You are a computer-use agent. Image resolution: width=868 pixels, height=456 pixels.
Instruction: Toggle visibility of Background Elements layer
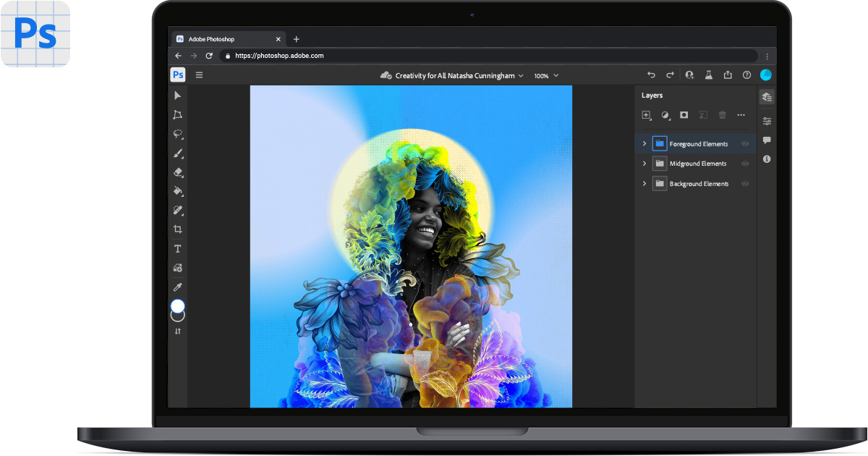tap(744, 183)
